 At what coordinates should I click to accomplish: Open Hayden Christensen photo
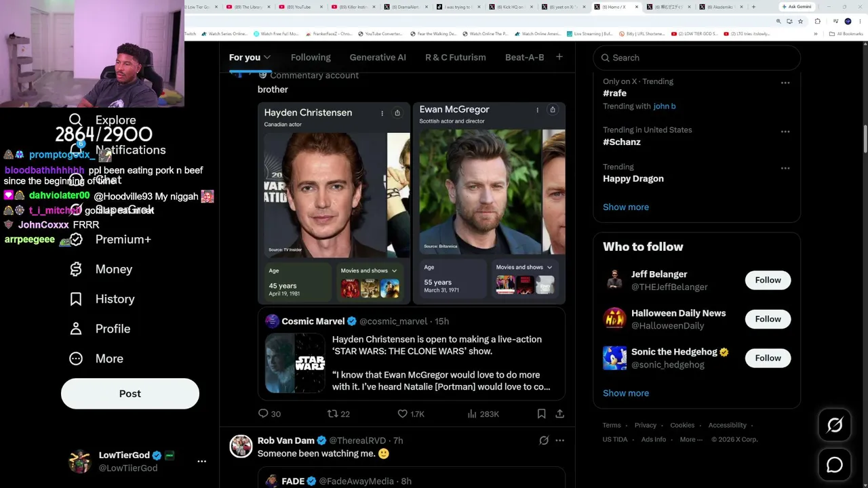324,195
